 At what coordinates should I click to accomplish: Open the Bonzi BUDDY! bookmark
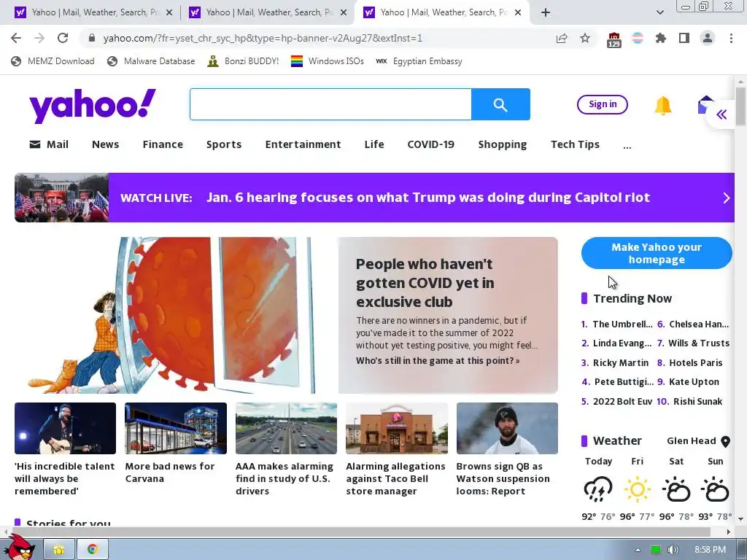point(243,61)
